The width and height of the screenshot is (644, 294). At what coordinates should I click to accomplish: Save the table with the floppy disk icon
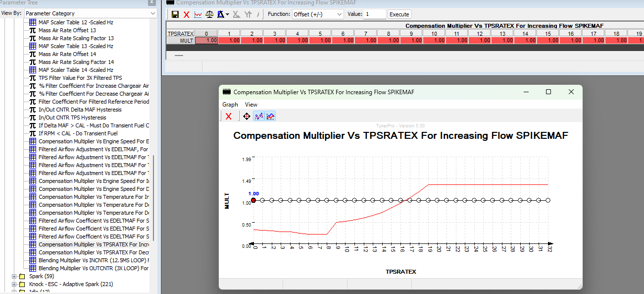point(175,14)
